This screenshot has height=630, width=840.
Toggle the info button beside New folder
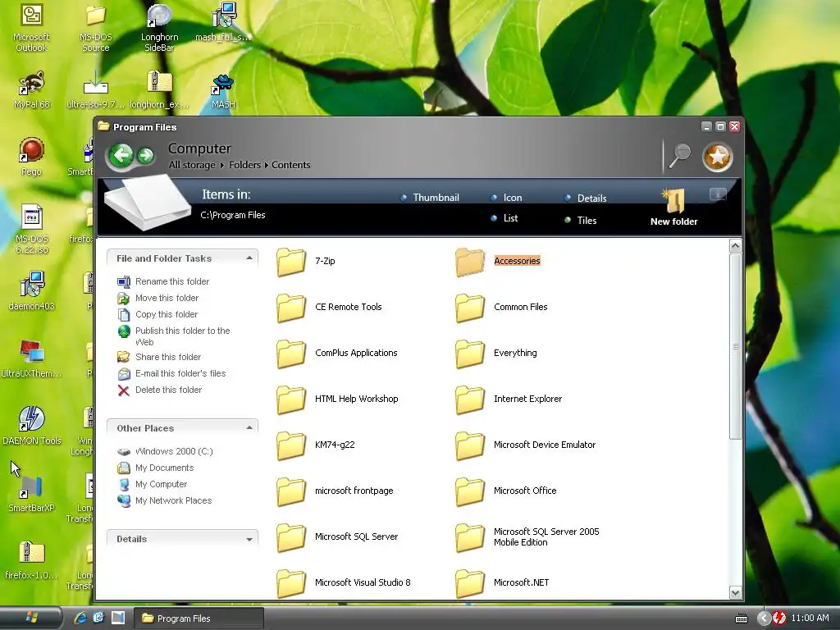coord(717,194)
